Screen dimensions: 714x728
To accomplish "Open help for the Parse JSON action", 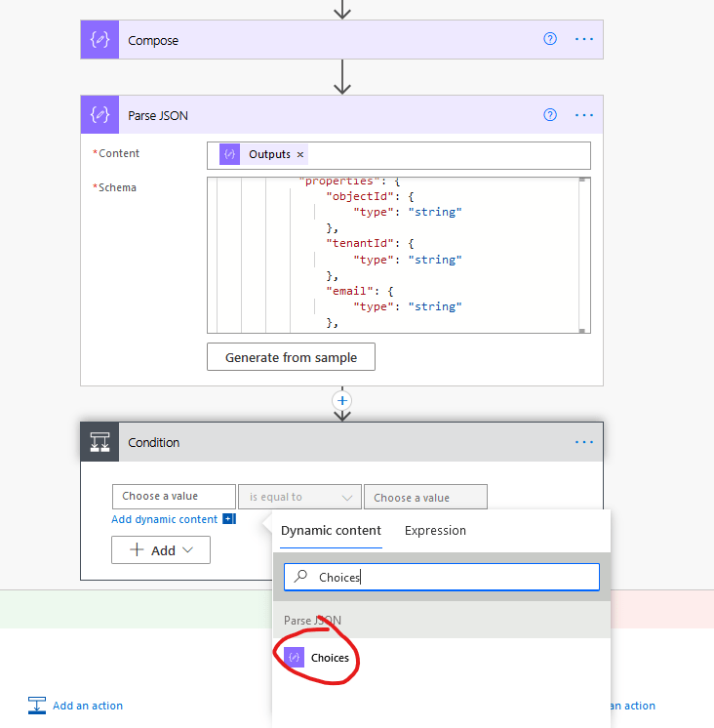I will [550, 115].
